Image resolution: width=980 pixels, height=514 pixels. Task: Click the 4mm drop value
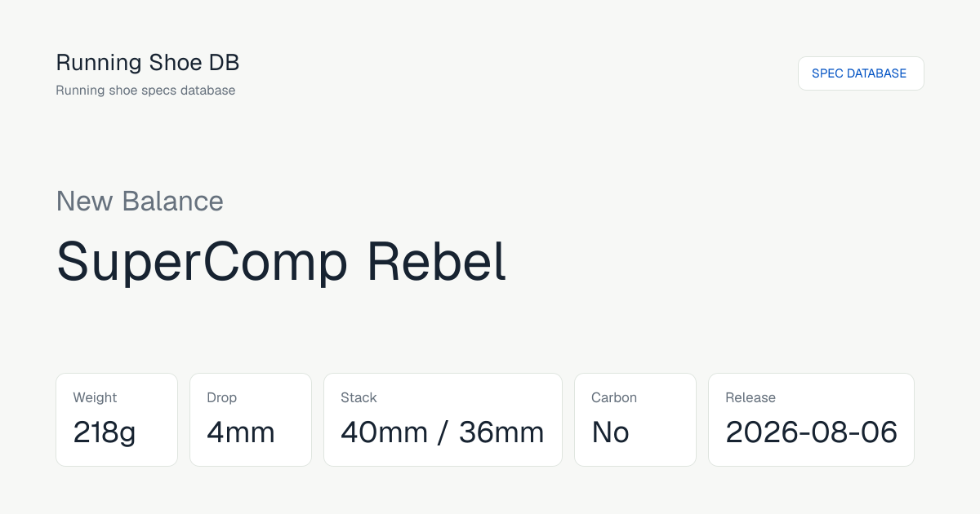(x=241, y=432)
